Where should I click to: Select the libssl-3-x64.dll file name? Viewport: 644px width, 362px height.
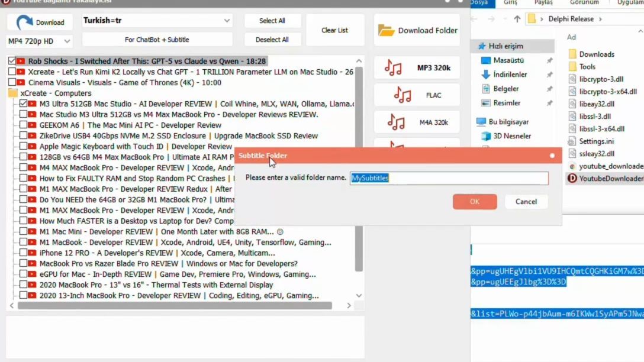[x=602, y=129]
